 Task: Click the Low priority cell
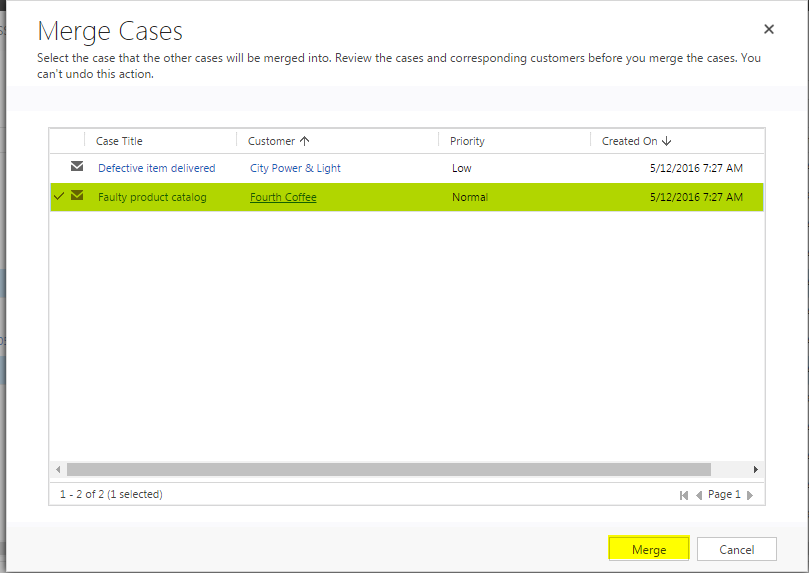(461, 168)
